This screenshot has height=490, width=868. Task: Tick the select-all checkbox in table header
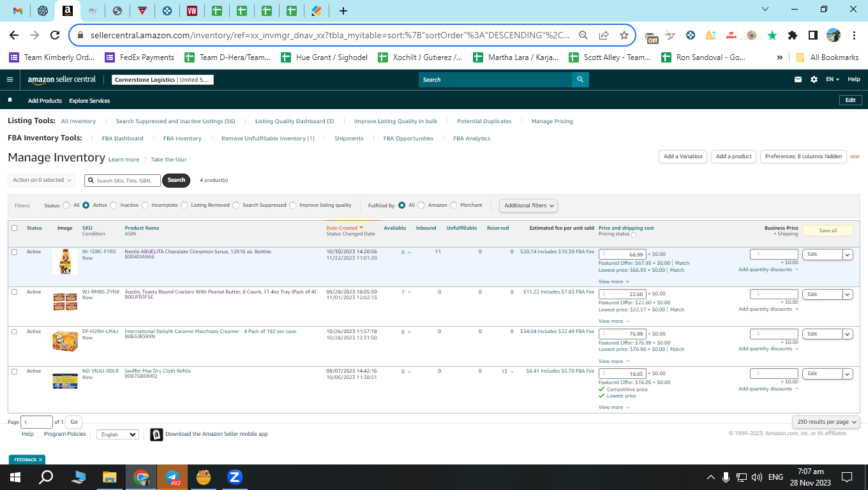[x=14, y=228]
